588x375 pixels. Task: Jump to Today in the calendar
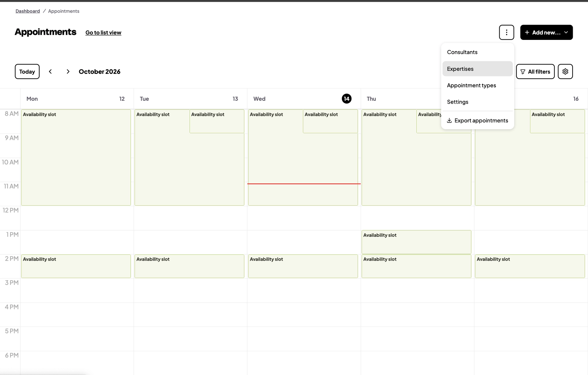[x=27, y=71]
